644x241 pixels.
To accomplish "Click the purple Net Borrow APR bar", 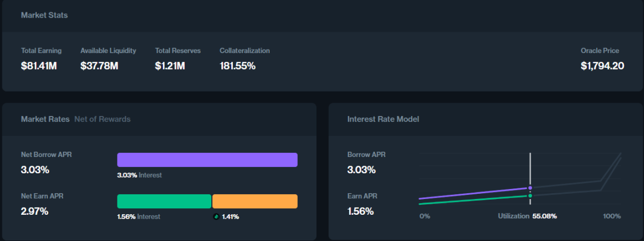I will (207, 160).
